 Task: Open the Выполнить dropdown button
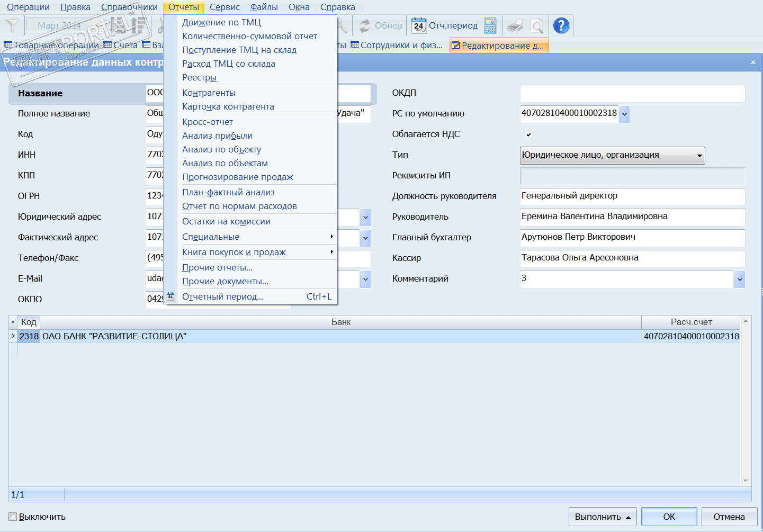click(x=603, y=517)
